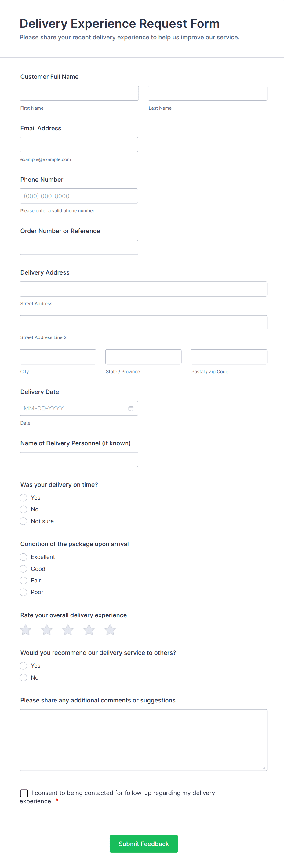The width and height of the screenshot is (284, 868).
Task: Click the Email Address input
Action: [79, 144]
